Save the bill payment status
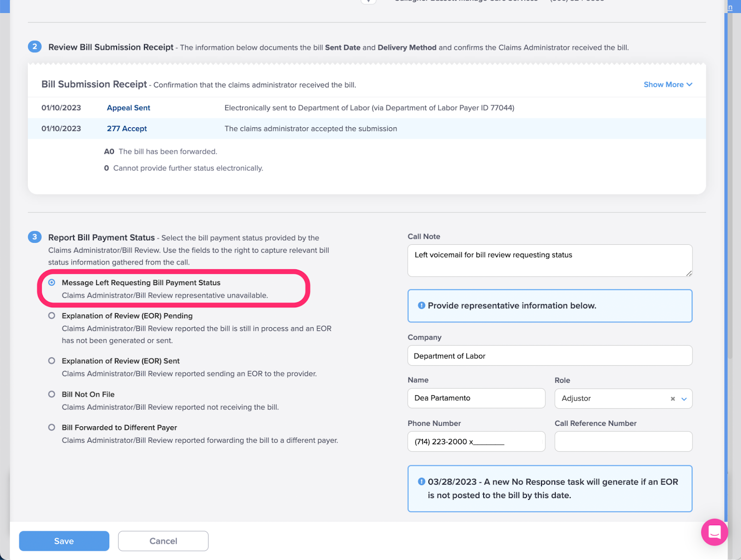The width and height of the screenshot is (741, 560). (64, 541)
